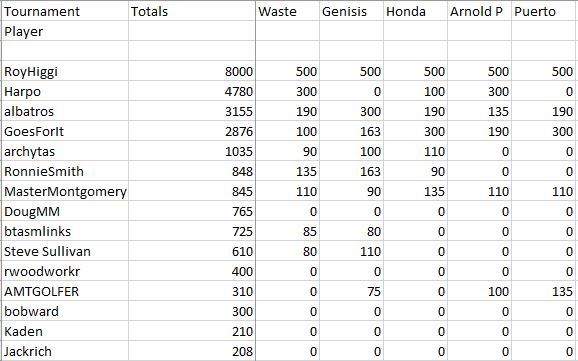Image resolution: width=578 pixels, height=361 pixels.
Task: Click the MasterMontgomery name cell
Action: point(65,191)
